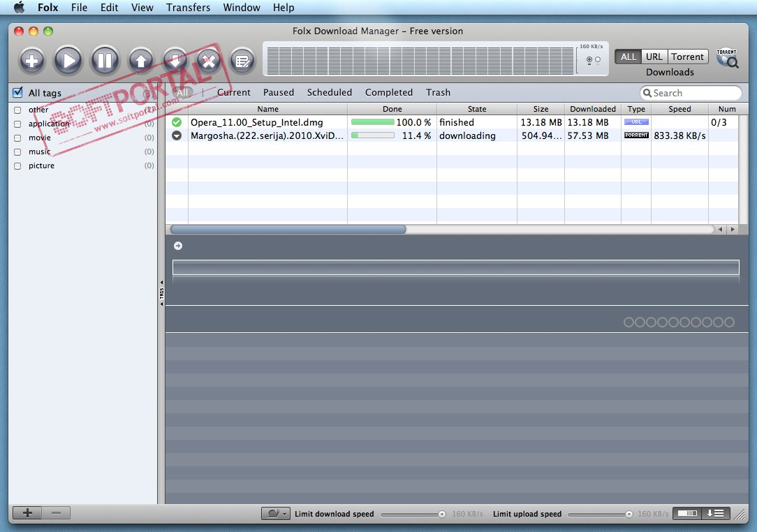The height and width of the screenshot is (532, 757).
Task: Move download up in queue
Action: coord(140,61)
